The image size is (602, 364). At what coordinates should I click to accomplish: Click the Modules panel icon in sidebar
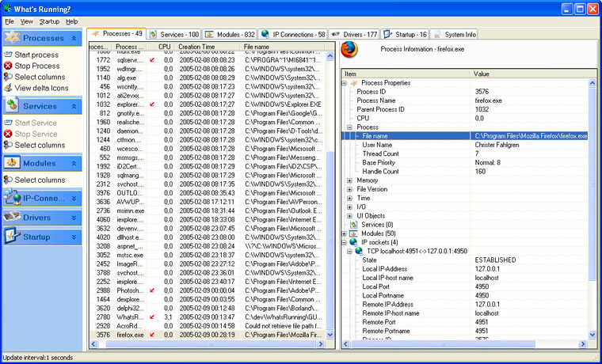[x=13, y=163]
